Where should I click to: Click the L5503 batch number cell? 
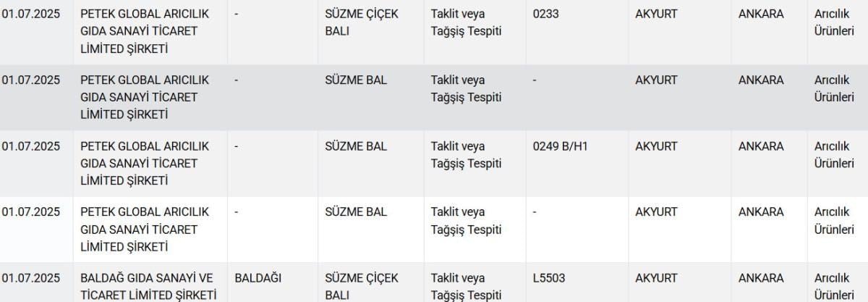549,278
